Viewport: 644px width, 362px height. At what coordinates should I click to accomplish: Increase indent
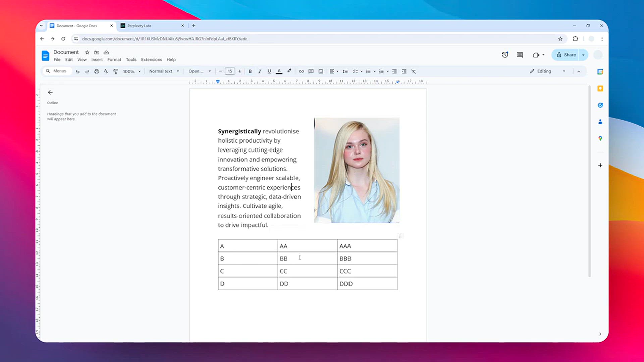click(x=404, y=71)
